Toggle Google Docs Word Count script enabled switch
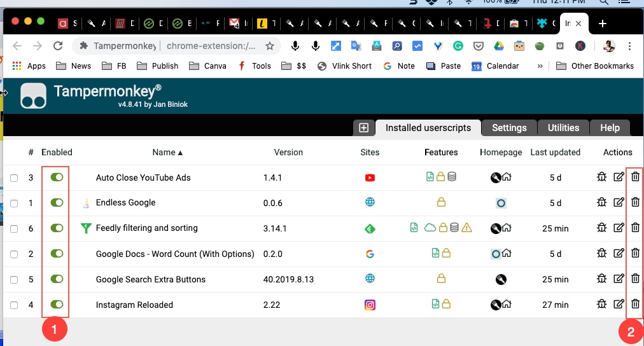The width and height of the screenshot is (644, 346). [x=57, y=254]
